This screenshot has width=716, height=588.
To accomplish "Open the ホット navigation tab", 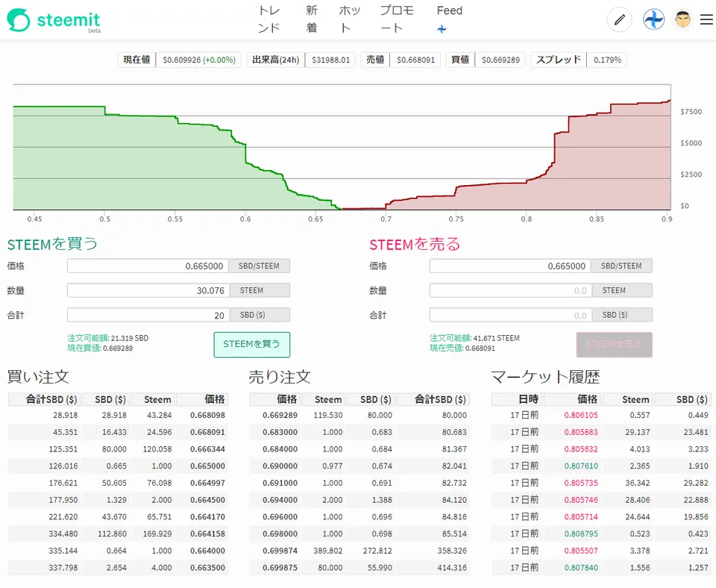I will point(350,19).
